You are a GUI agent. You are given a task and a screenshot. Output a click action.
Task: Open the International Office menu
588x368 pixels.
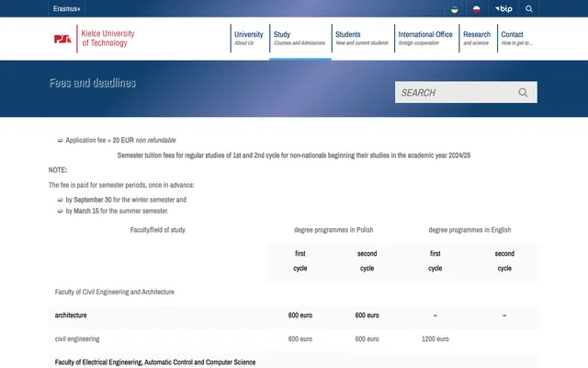[425, 38]
